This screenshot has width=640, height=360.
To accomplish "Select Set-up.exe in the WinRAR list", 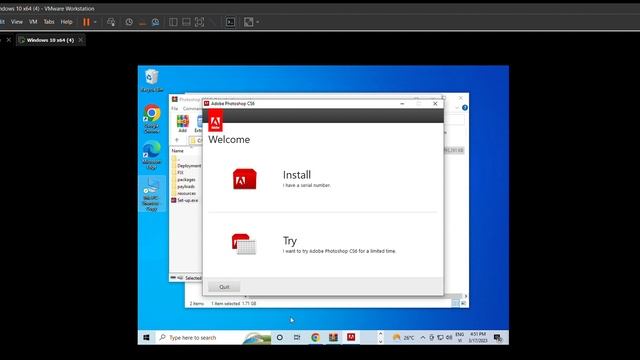I will [x=185, y=200].
